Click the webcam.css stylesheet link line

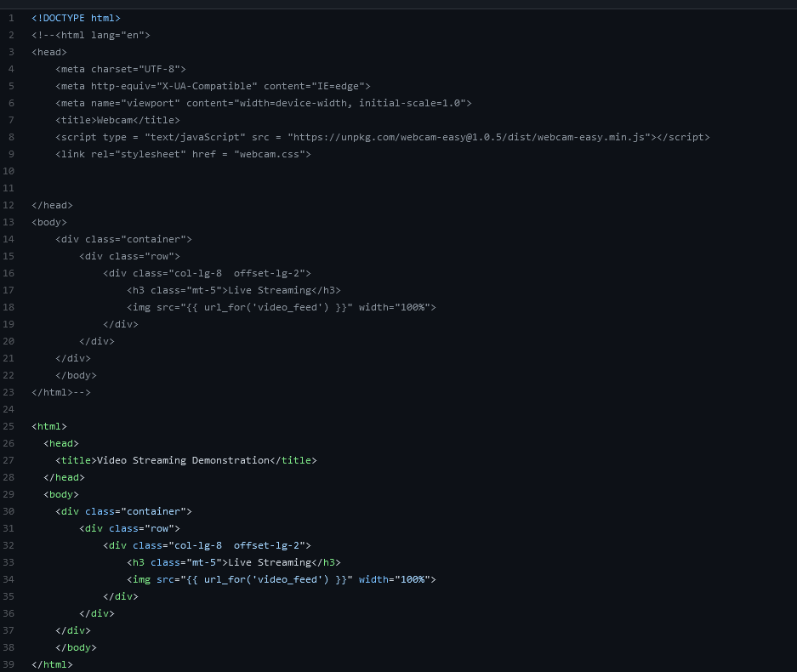183,154
